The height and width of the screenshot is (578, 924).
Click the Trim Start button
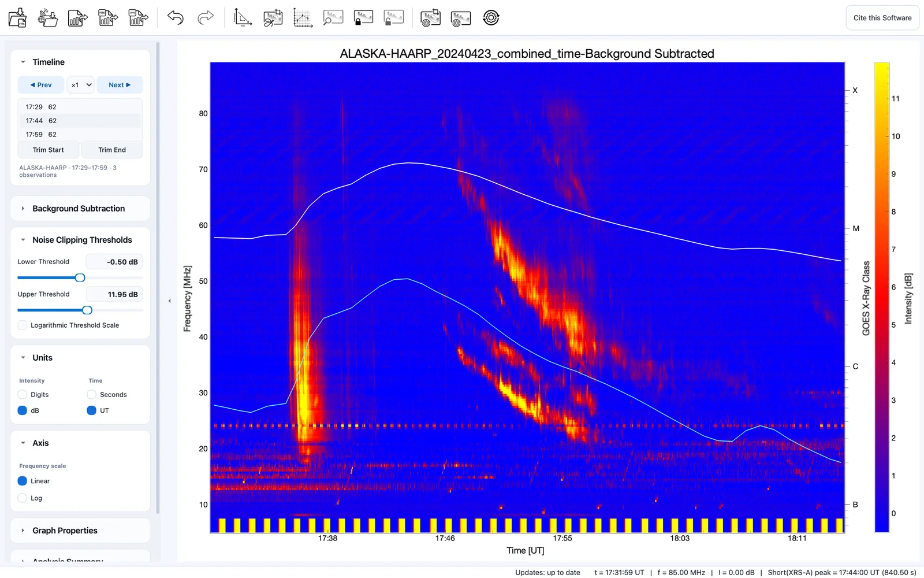tap(49, 150)
